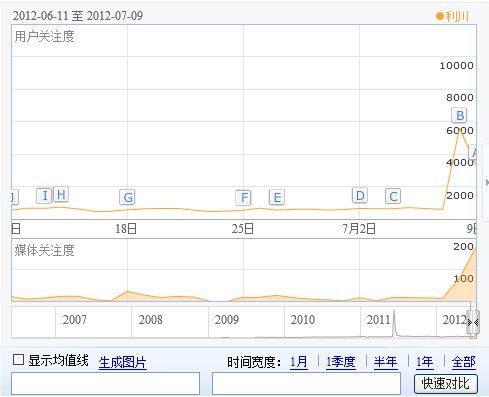This screenshot has height=397, width=489.
Task: Select 2010 on the overview timeline
Action: [x=303, y=320]
